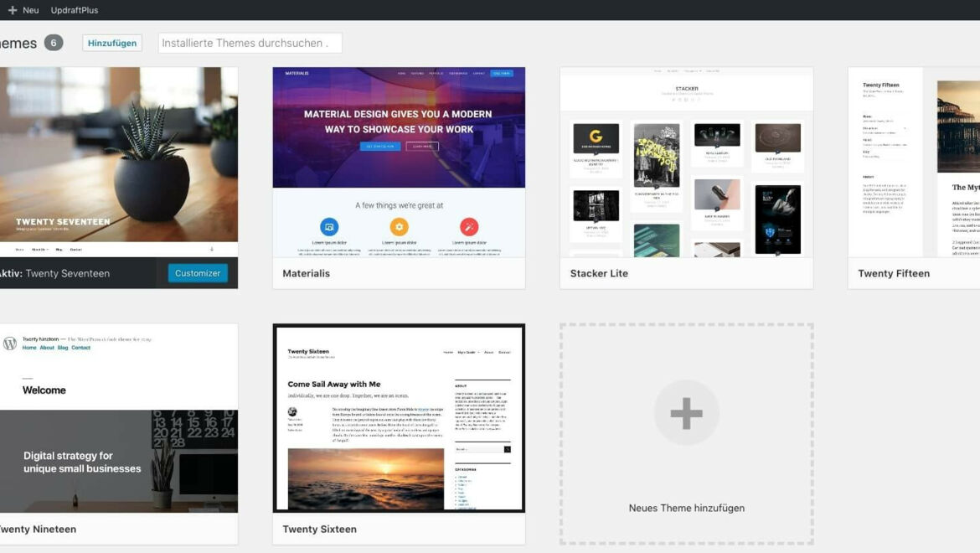Select the Stacker Lite theme screenshot
This screenshot has height=553, width=980.
tap(686, 162)
